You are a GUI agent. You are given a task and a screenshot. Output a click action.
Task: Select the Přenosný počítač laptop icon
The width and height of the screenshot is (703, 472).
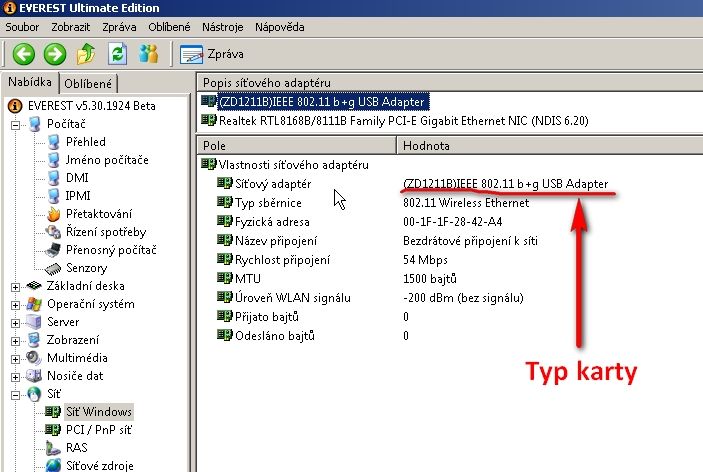tap(53, 250)
